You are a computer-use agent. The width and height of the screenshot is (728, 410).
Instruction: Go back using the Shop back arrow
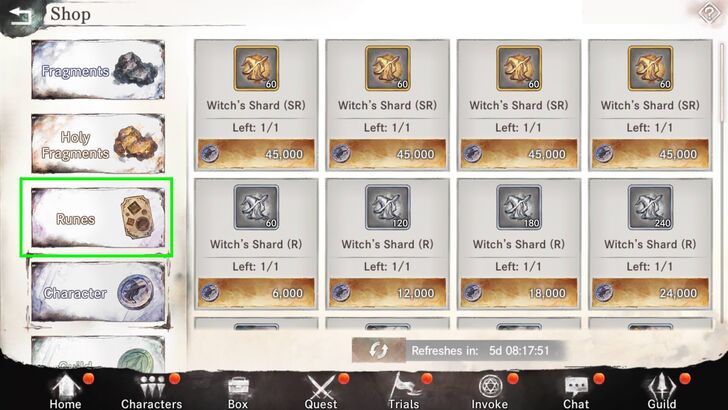pyautogui.click(x=20, y=16)
